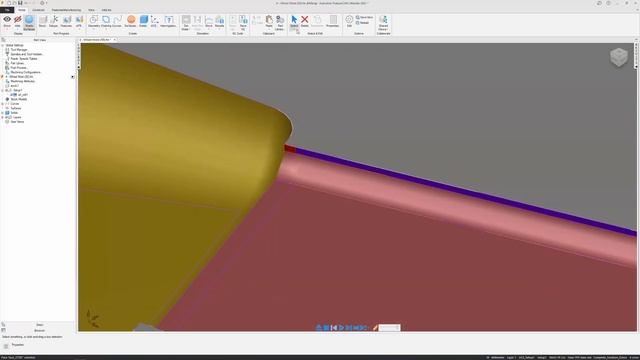The height and width of the screenshot is (360, 640).
Task: Click the simulation step-back button
Action: (334, 327)
